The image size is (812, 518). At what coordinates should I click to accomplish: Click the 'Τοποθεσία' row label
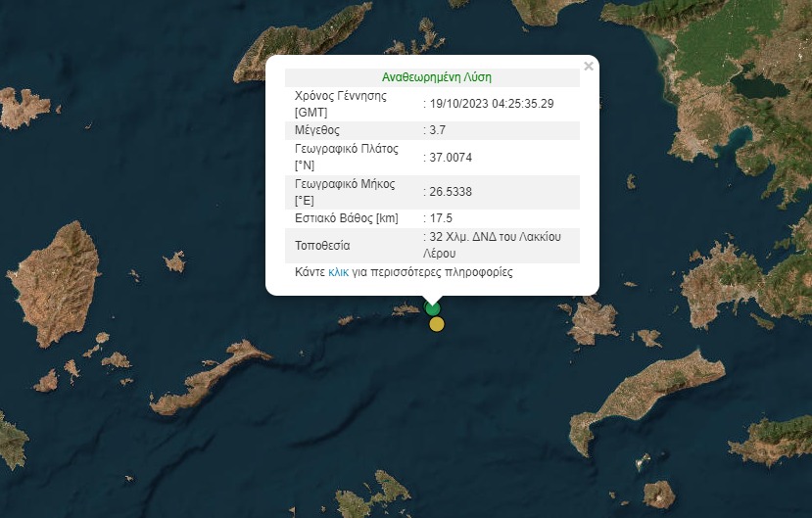[x=322, y=246]
